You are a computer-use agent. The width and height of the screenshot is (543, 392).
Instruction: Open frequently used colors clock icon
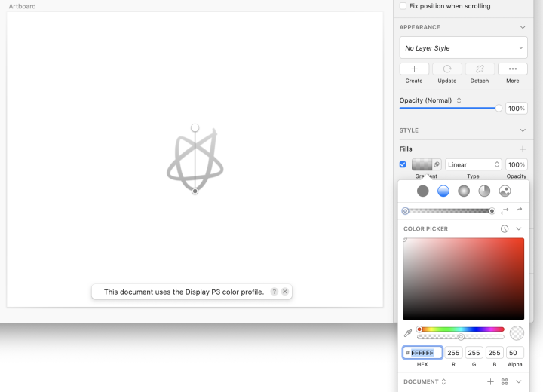505,228
